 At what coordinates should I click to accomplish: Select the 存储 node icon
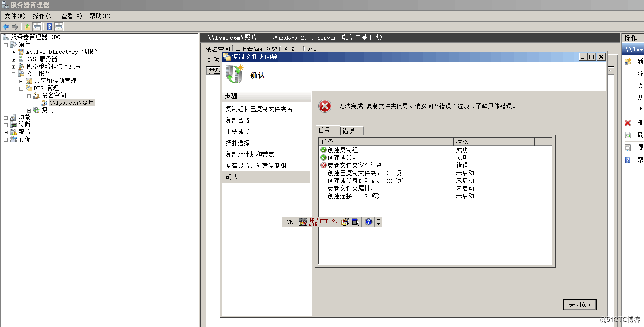coord(13,139)
